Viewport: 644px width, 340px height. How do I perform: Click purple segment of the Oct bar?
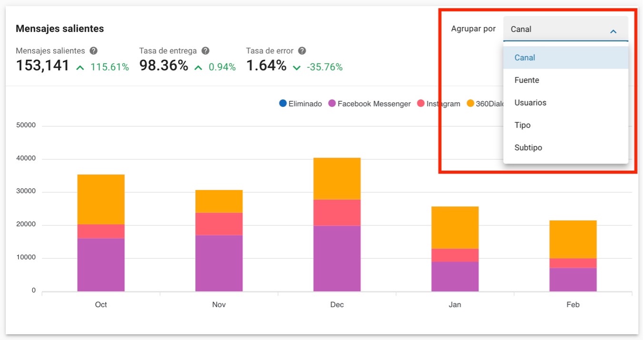[101, 264]
